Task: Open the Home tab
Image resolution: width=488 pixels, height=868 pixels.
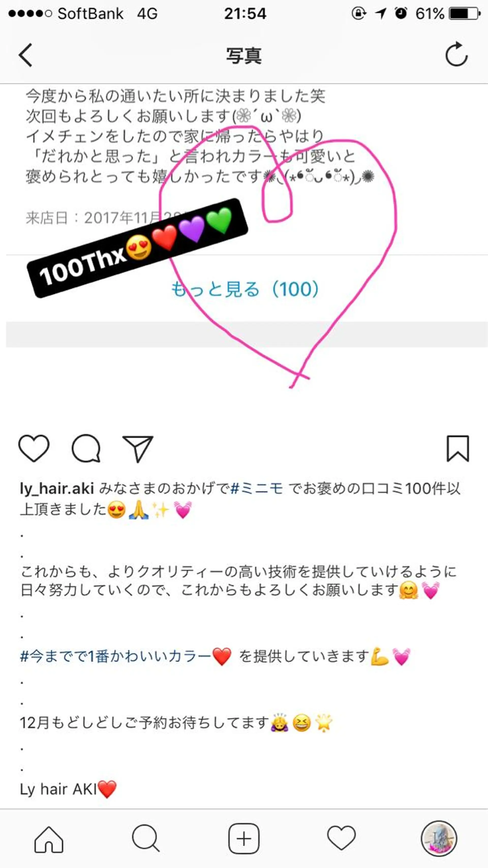Action: pyautogui.click(x=49, y=839)
